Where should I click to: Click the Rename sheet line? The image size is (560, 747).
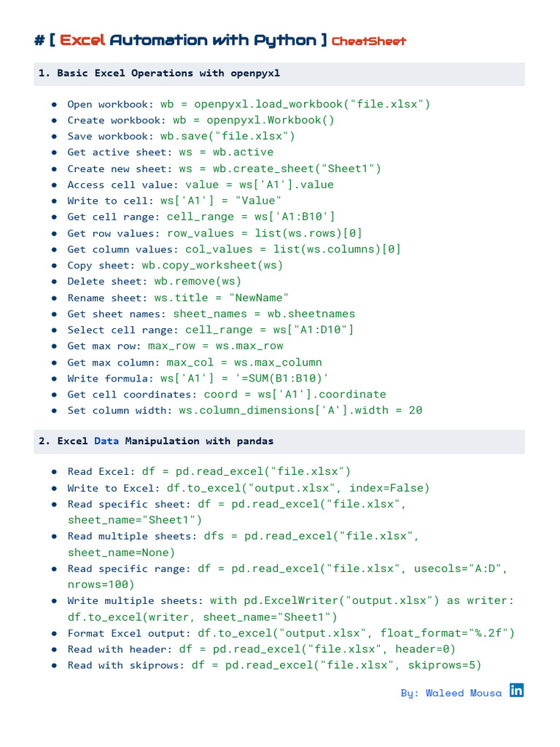pyautogui.click(x=178, y=298)
